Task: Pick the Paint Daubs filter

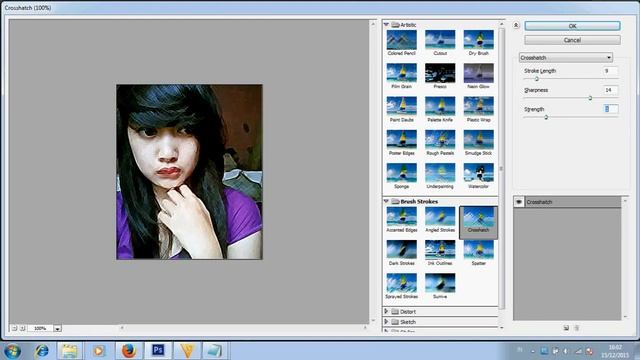Action: pos(402,107)
